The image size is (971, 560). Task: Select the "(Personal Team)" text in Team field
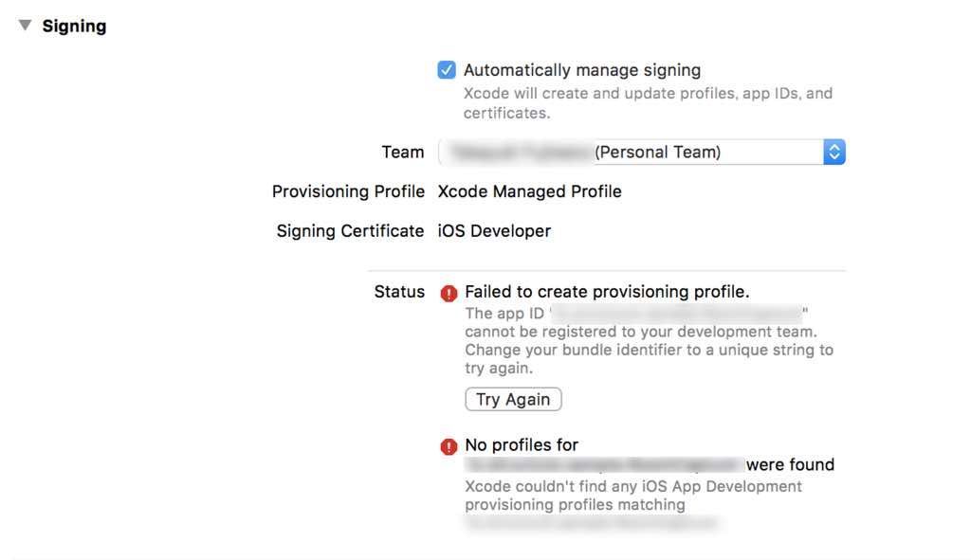click(x=657, y=152)
